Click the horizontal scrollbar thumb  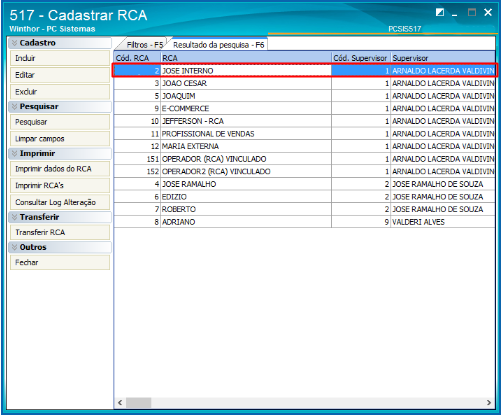pyautogui.click(x=138, y=403)
